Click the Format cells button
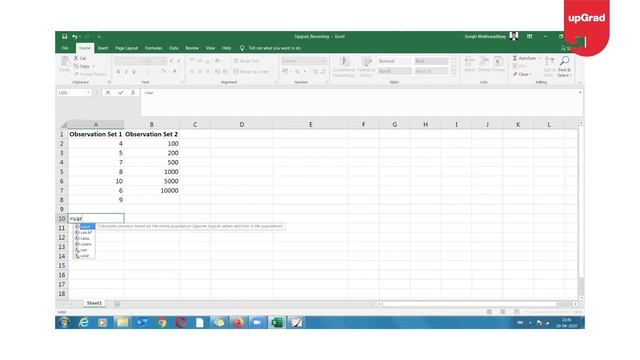The width and height of the screenshot is (640, 360). 498,65
